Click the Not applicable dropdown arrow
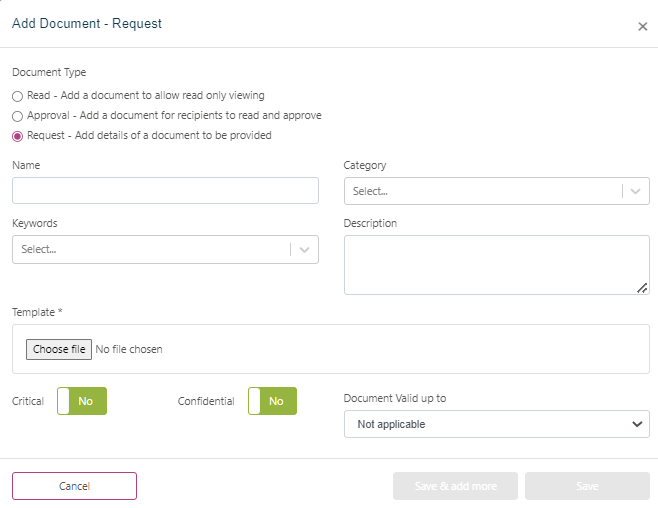Screen dimensions: 658x508 point(637,424)
